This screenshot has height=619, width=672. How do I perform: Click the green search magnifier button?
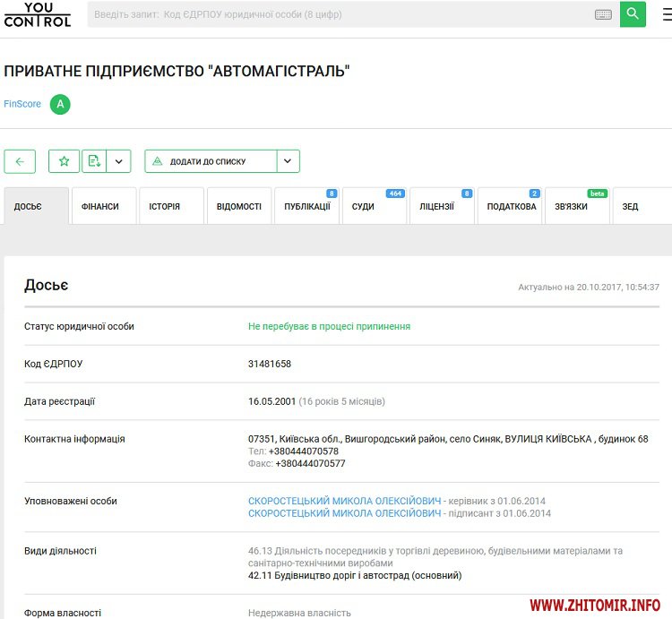633,14
